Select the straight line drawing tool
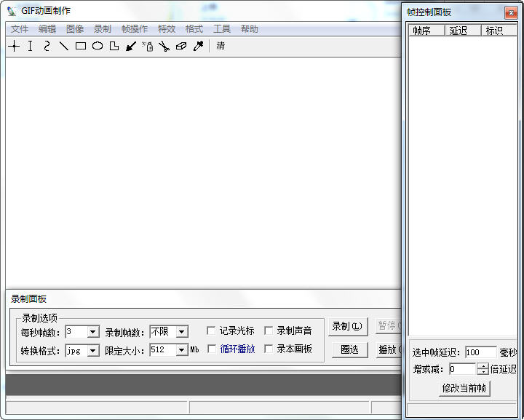Image resolution: width=524 pixels, height=420 pixels. point(63,46)
